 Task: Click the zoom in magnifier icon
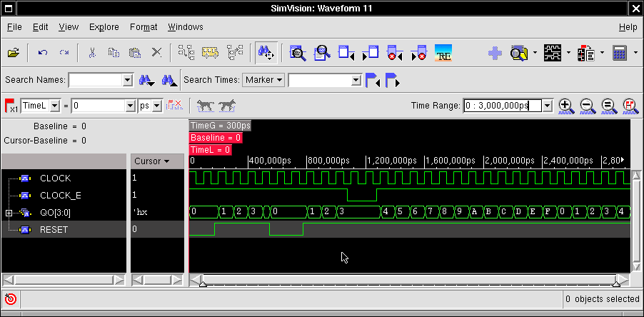[566, 106]
